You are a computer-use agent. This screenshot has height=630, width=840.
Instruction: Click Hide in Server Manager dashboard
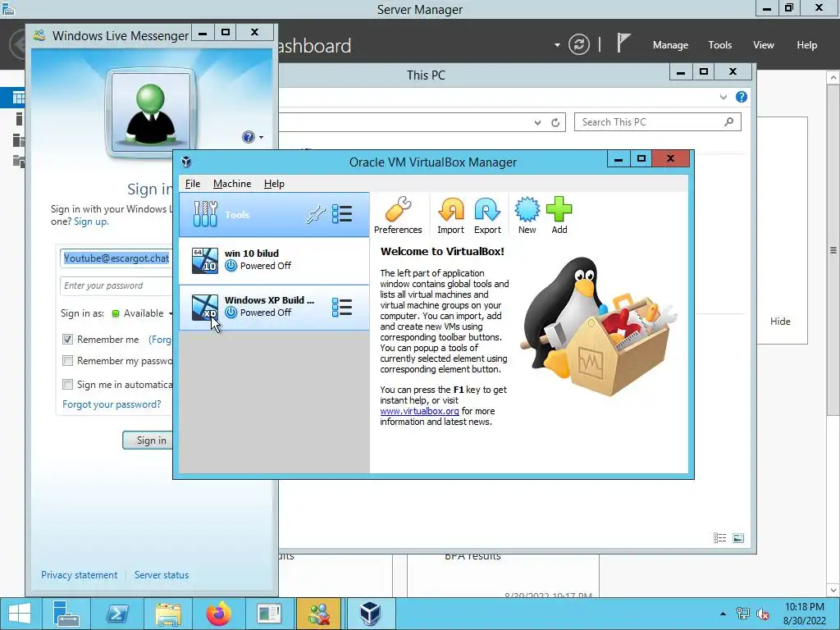[780, 322]
